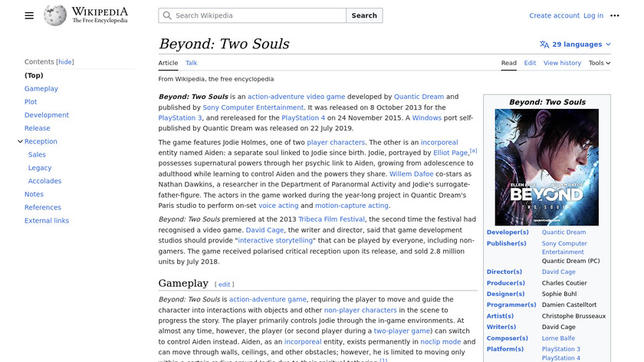This screenshot has height=362, width=644.
Task: Open the voice acting link
Action: coord(278,206)
